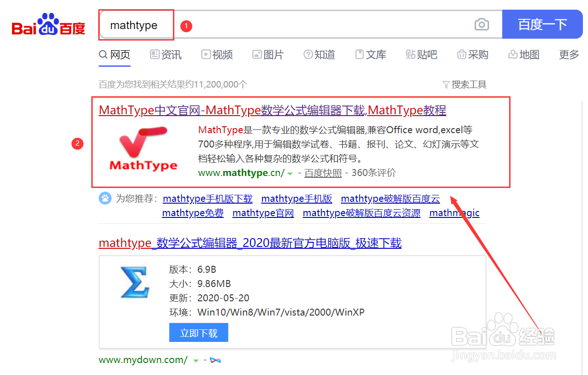The height and width of the screenshot is (375, 588).
Task: Switch to 视频 tab
Action: click(217, 55)
